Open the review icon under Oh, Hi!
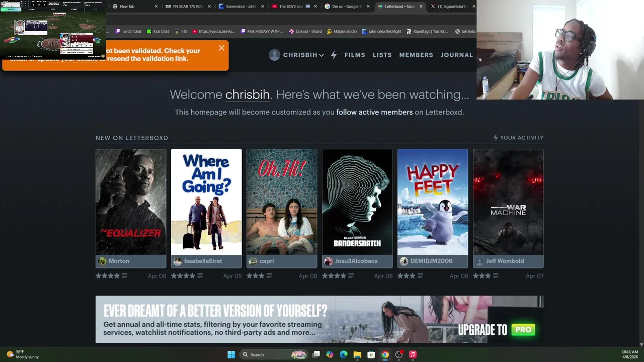 pyautogui.click(x=269, y=276)
